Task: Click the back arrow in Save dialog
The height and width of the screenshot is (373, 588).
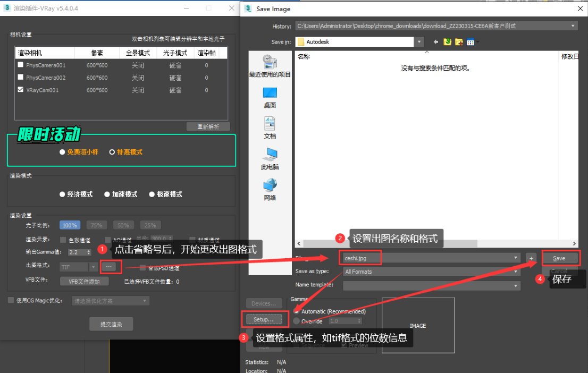Action: pyautogui.click(x=435, y=41)
